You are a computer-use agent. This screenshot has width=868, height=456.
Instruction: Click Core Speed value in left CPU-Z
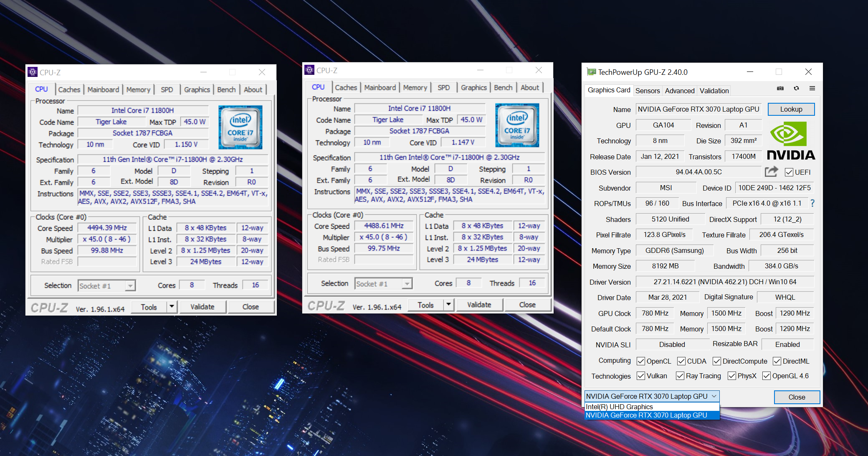pos(107,228)
